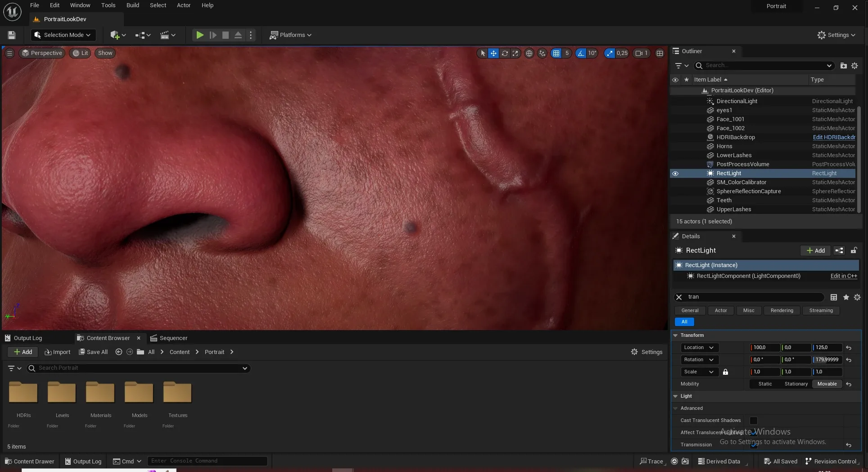Activate the Select objects tool in viewport
Screen dimensions: 868x472
point(483,53)
